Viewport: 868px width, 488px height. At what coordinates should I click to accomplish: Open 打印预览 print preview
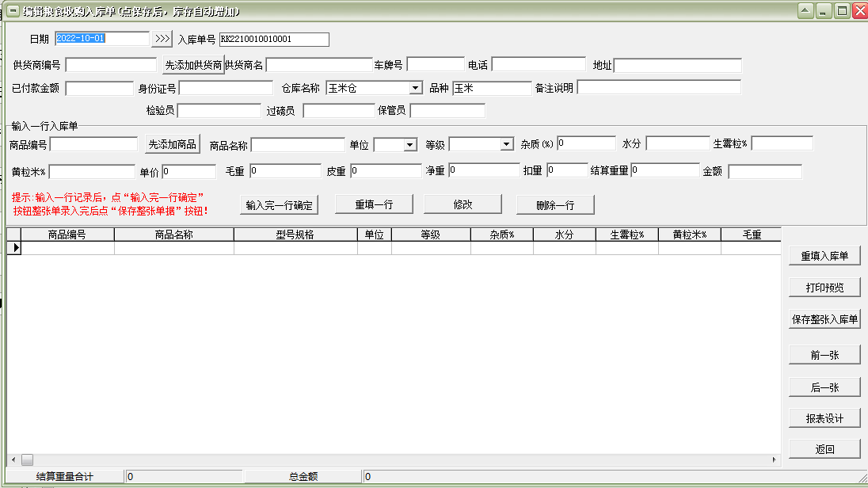click(824, 288)
